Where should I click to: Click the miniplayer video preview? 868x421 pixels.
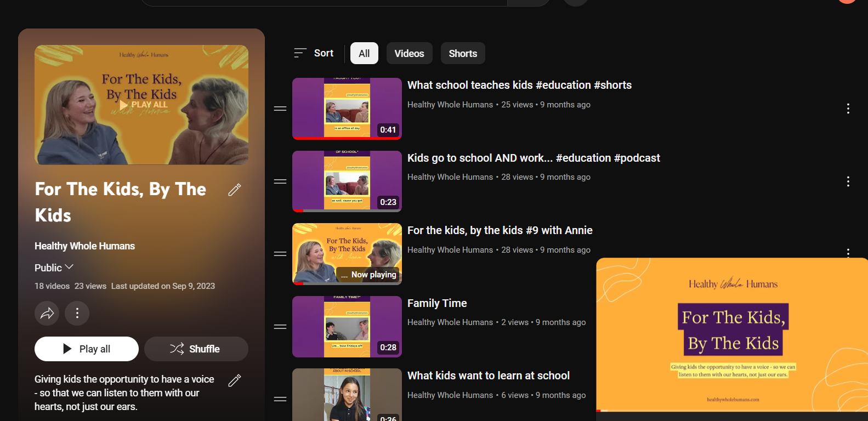732,334
